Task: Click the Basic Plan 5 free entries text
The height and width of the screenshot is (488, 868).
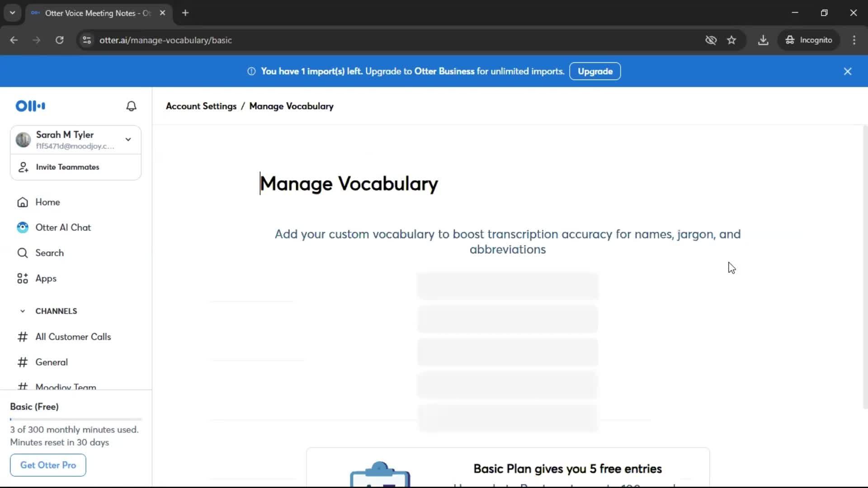Action: (x=567, y=469)
